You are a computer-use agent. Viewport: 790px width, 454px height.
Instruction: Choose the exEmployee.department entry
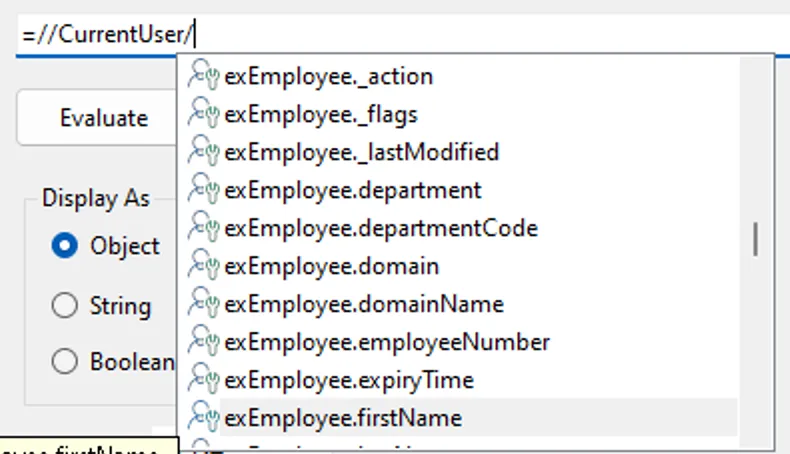point(461,190)
